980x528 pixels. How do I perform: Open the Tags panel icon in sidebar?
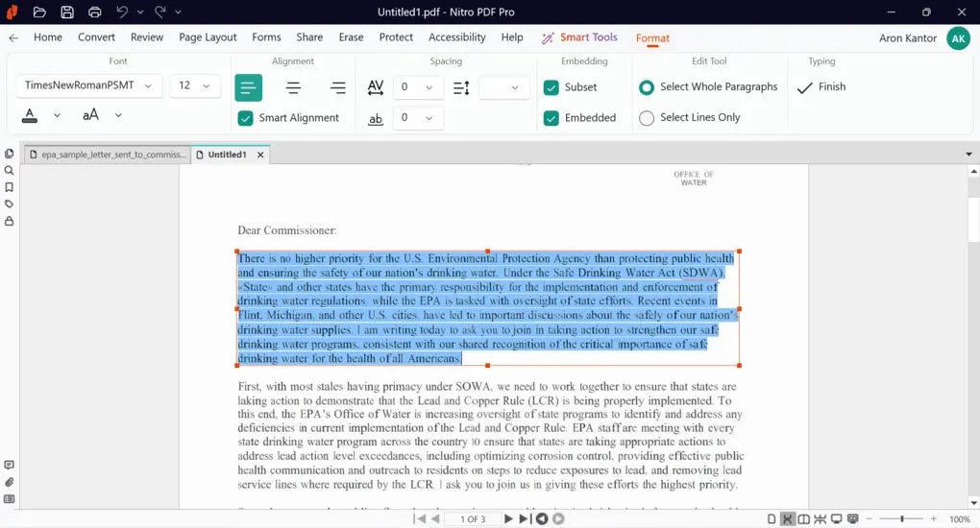pyautogui.click(x=10, y=204)
